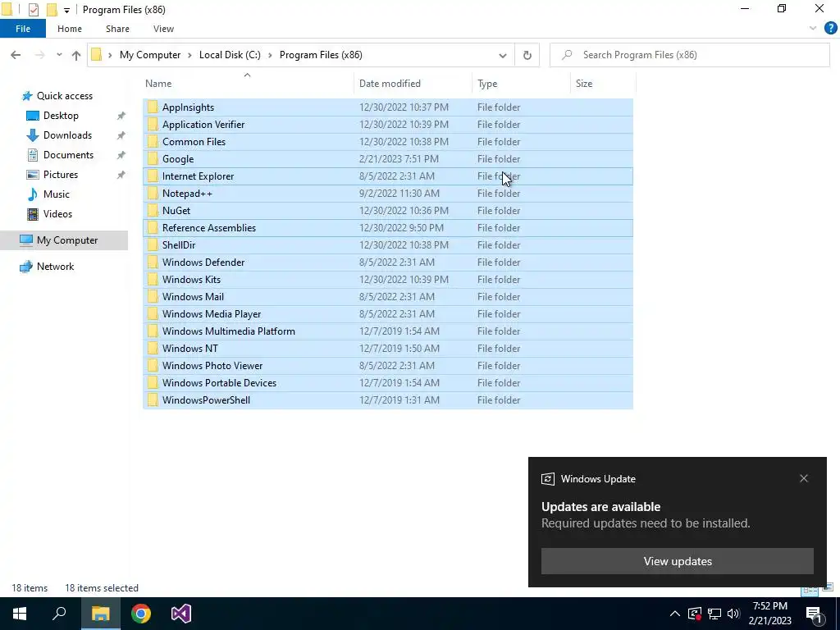Screen dimensions: 840x630
Task: Switch to the Home ribbon tab
Action: coord(70,29)
